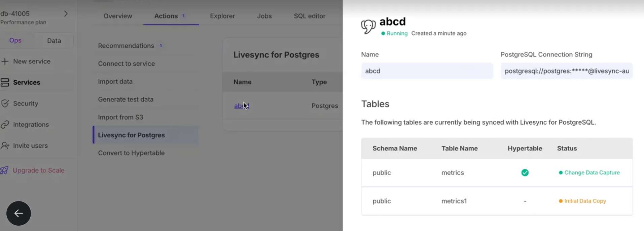Click the Integrations link icon
Viewport: 644px width, 231px height.
click(x=5, y=125)
